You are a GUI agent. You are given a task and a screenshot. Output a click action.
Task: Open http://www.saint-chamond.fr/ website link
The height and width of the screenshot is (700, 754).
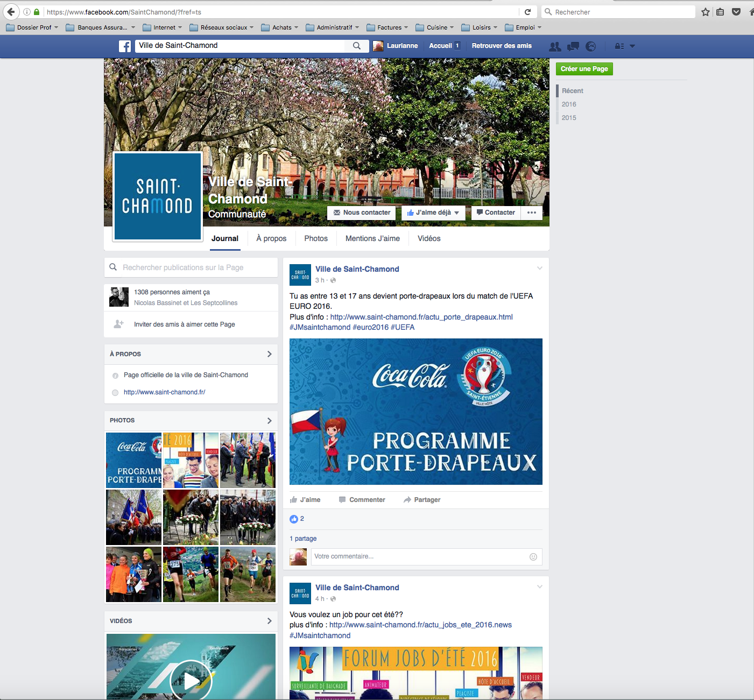pyautogui.click(x=165, y=392)
